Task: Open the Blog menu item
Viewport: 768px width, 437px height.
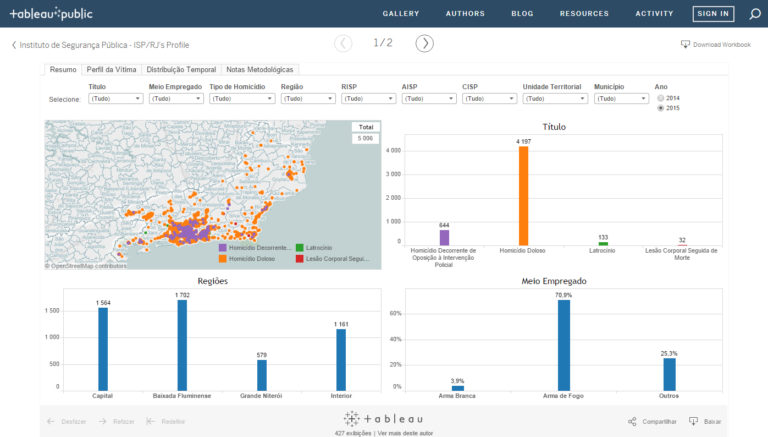Action: click(522, 14)
